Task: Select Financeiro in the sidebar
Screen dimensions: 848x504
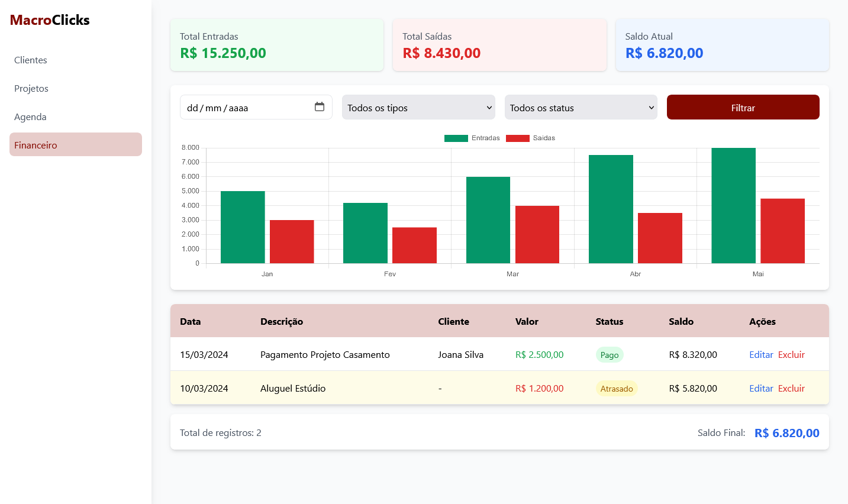Action: (36, 145)
